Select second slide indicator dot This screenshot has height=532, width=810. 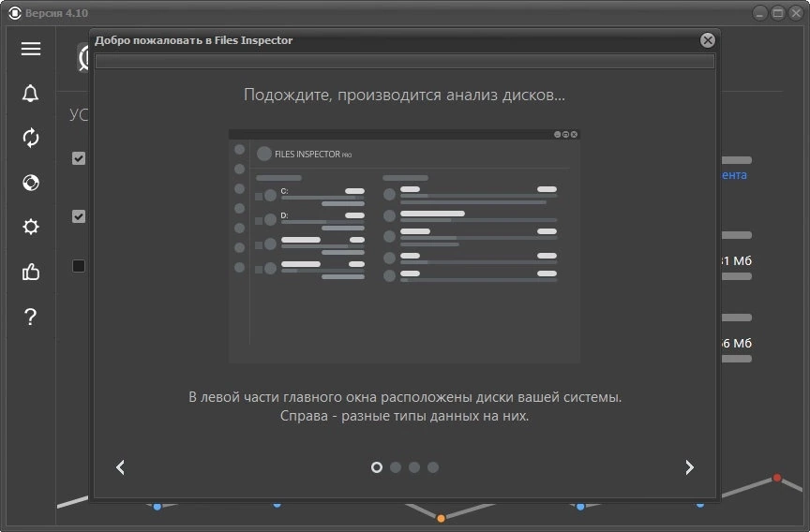[x=396, y=467]
